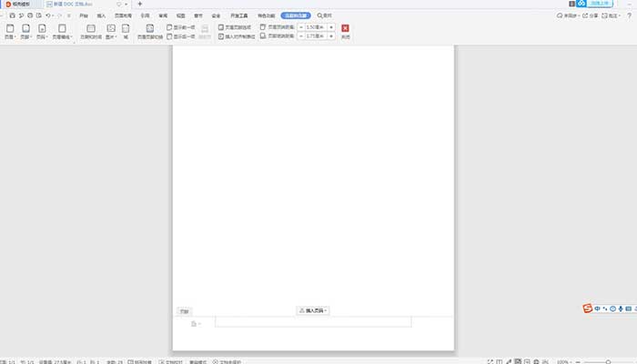Click the Date and Time (日期和时间) icon
The image size is (637, 364).
[x=90, y=30]
